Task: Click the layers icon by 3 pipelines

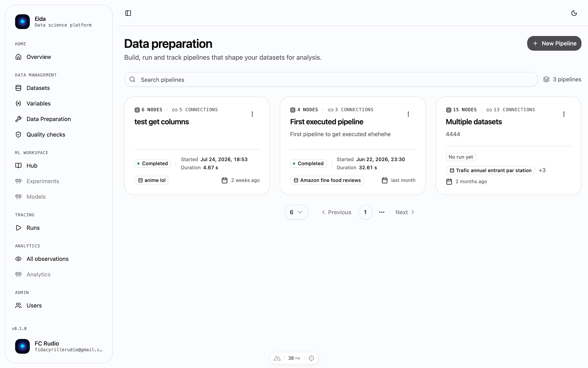Action: [x=546, y=79]
